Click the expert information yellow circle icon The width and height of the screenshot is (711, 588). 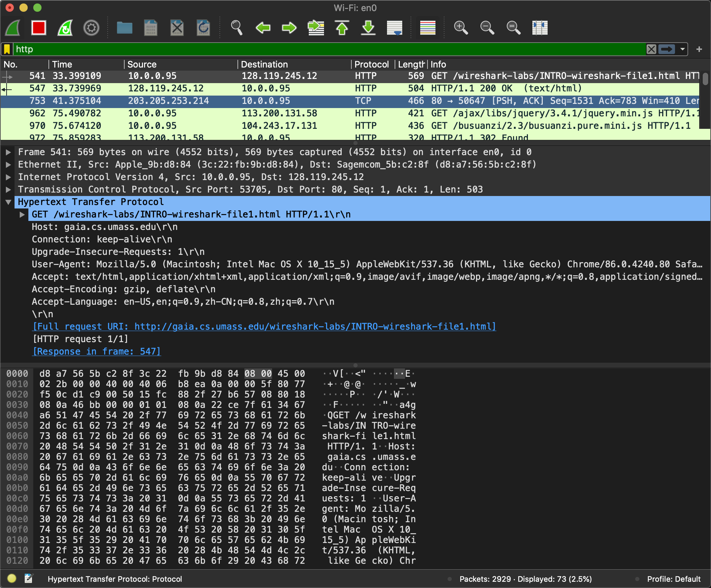12,578
